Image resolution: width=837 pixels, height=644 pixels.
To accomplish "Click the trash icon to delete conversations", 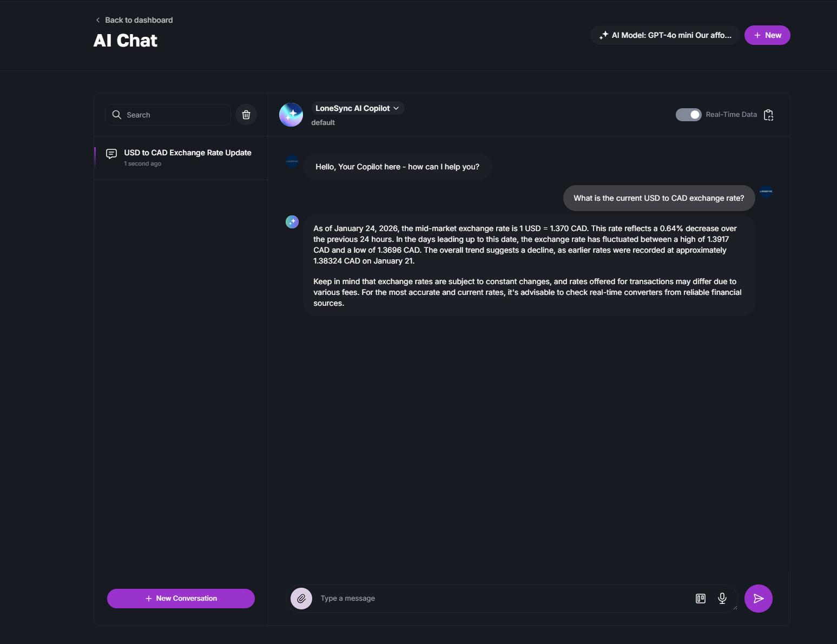I will click(x=246, y=115).
